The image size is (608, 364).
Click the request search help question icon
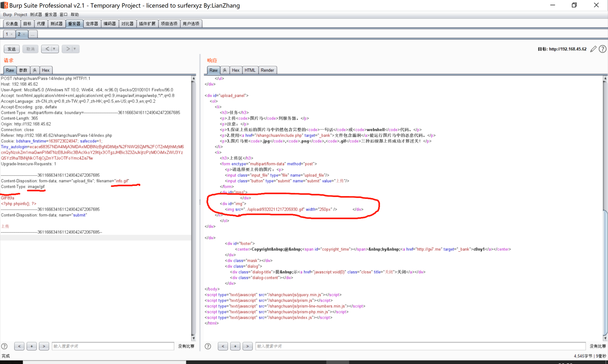(x=4, y=346)
